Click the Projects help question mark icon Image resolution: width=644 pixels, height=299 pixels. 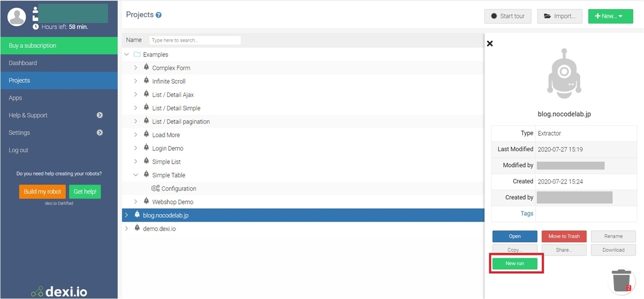pos(159,15)
